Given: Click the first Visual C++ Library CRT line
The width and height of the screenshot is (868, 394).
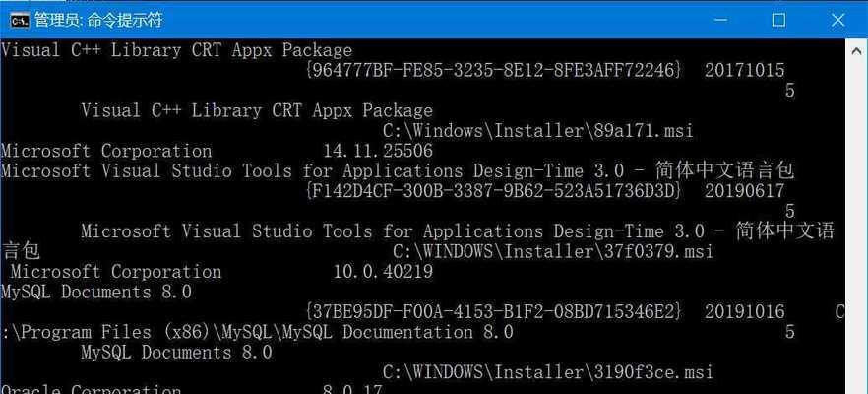Looking at the screenshot, I should [x=176, y=50].
